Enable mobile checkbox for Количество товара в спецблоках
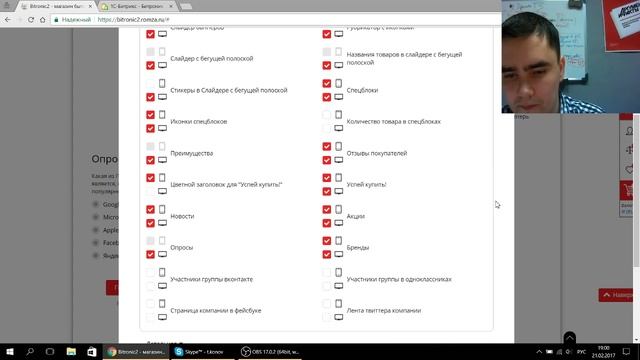The image size is (640, 360). [x=327, y=115]
